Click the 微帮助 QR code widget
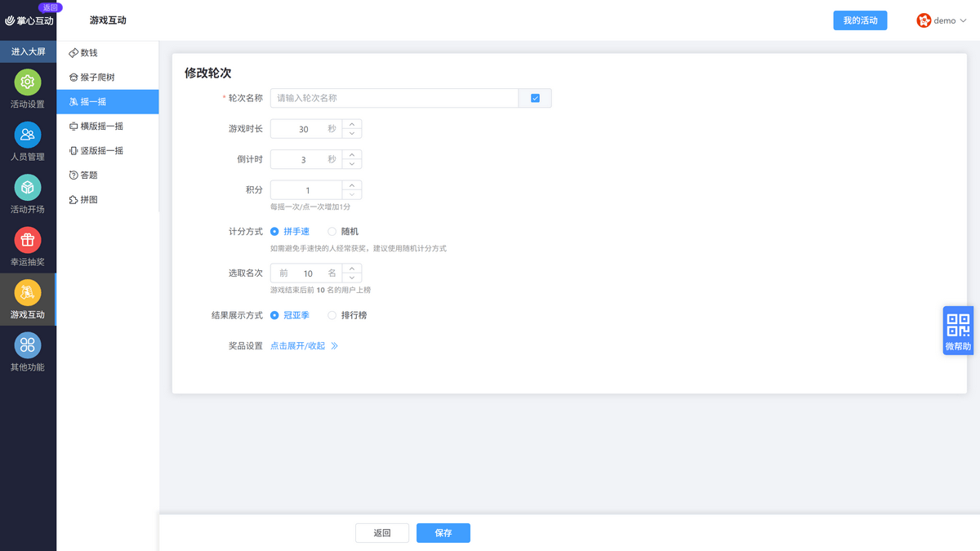Viewport: 980px width, 551px height. click(958, 331)
